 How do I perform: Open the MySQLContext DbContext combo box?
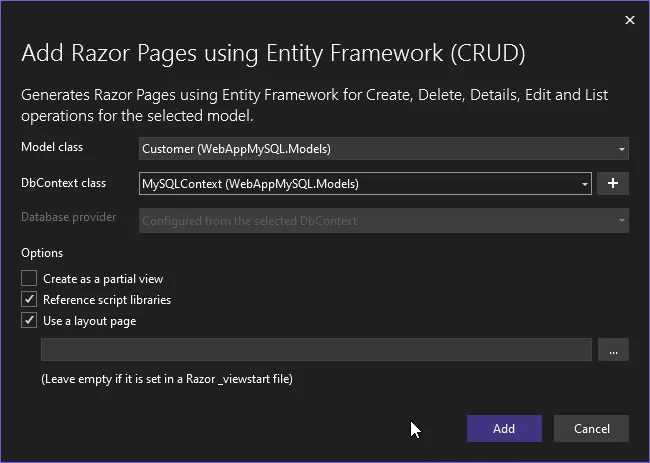point(360,184)
